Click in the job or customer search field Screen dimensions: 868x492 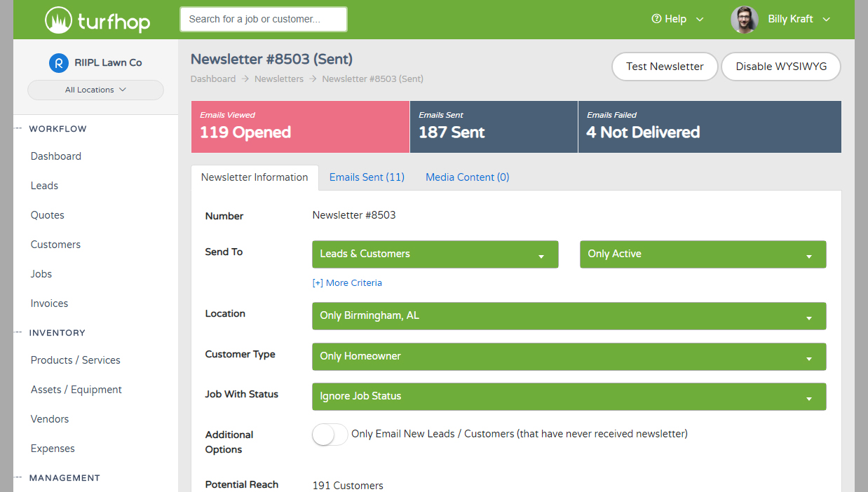(263, 20)
